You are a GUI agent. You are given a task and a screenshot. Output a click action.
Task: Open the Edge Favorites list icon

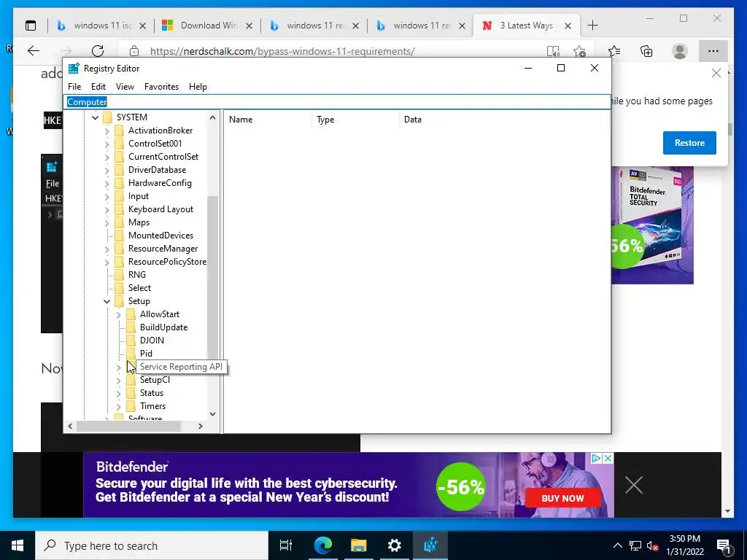click(614, 51)
